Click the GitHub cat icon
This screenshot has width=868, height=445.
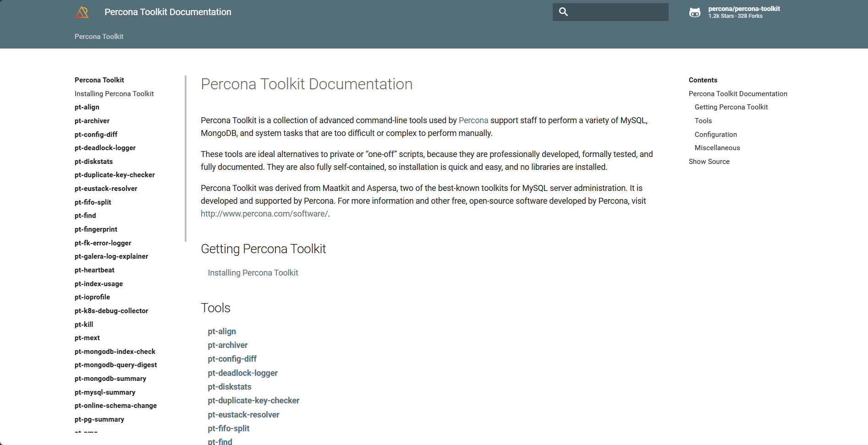coord(695,12)
